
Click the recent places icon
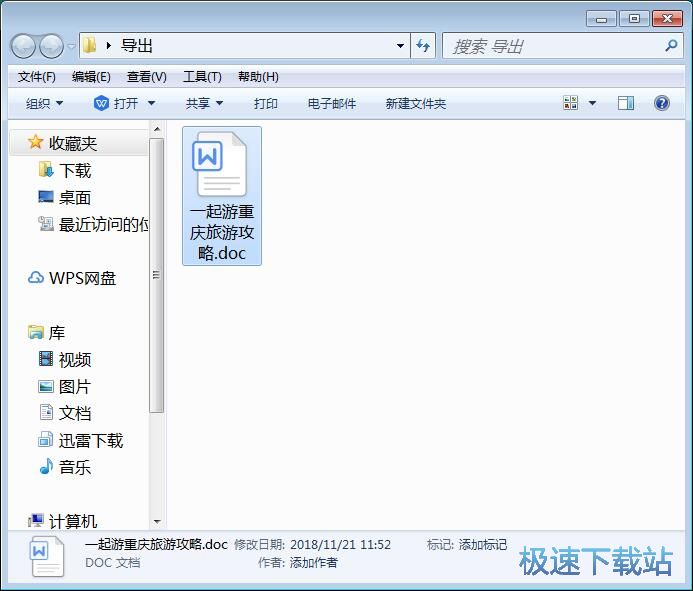click(x=46, y=224)
